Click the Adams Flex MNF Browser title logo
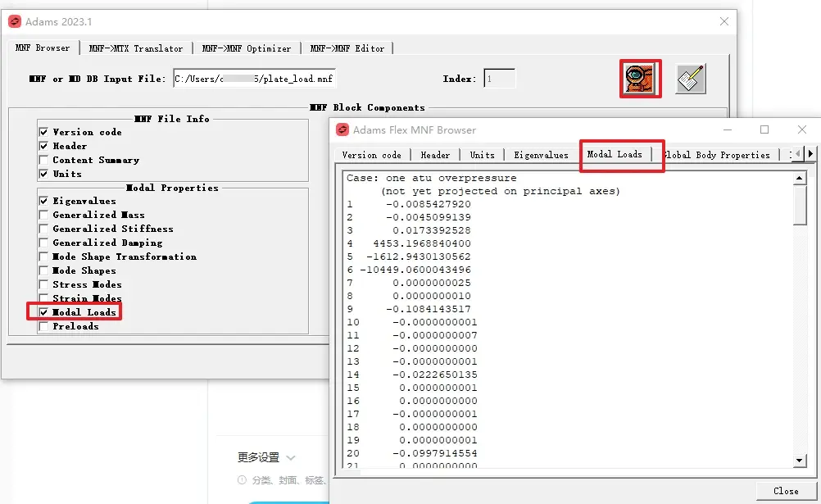The width and height of the screenshot is (821, 504). (x=342, y=130)
